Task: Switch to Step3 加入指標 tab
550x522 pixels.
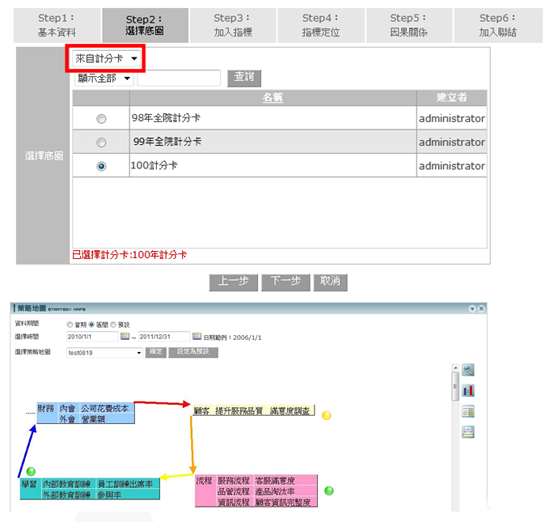Action: pos(233,25)
